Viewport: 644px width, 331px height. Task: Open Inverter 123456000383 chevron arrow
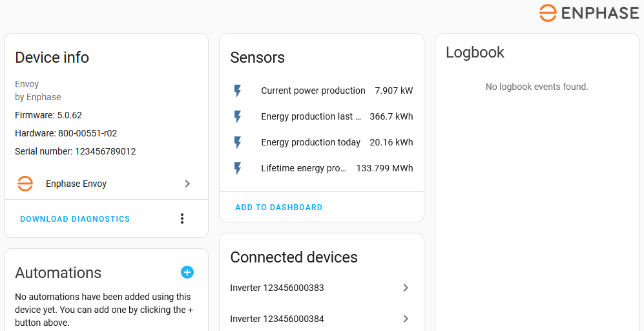tap(406, 288)
